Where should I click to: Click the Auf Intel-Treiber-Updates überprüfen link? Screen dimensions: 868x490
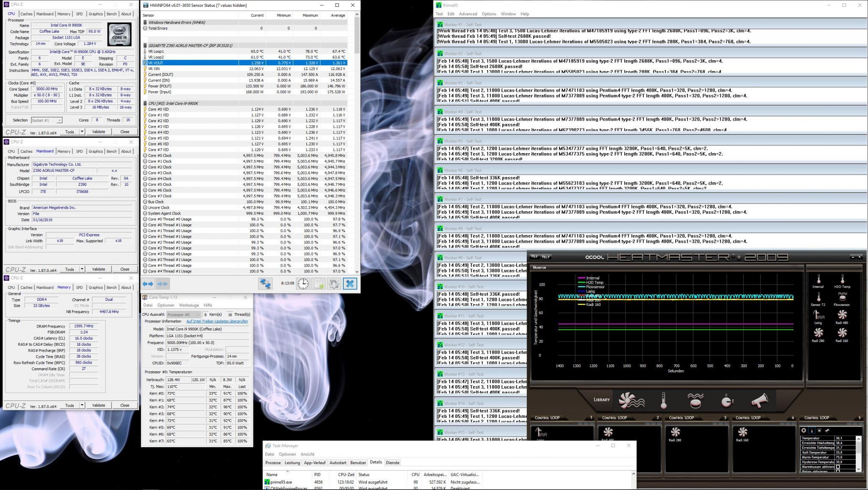click(x=217, y=321)
